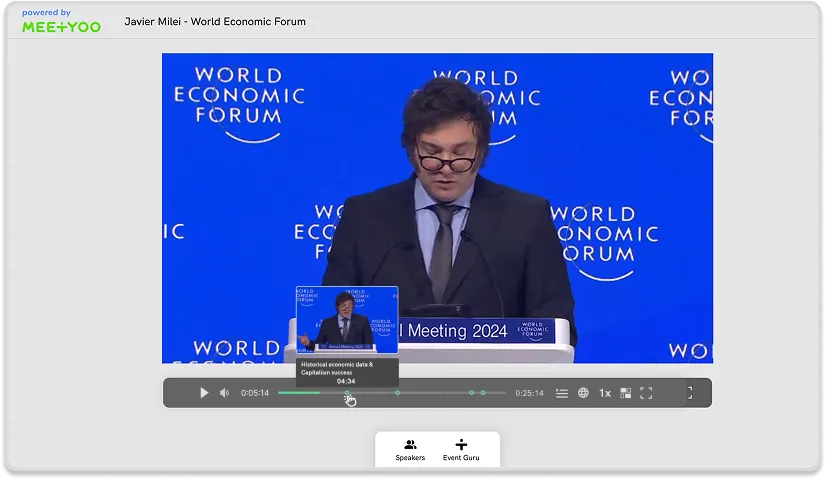Image resolution: width=826 pixels, height=480 pixels.
Task: Enter fullscreen with the dashed-square icon
Action: coord(646,393)
